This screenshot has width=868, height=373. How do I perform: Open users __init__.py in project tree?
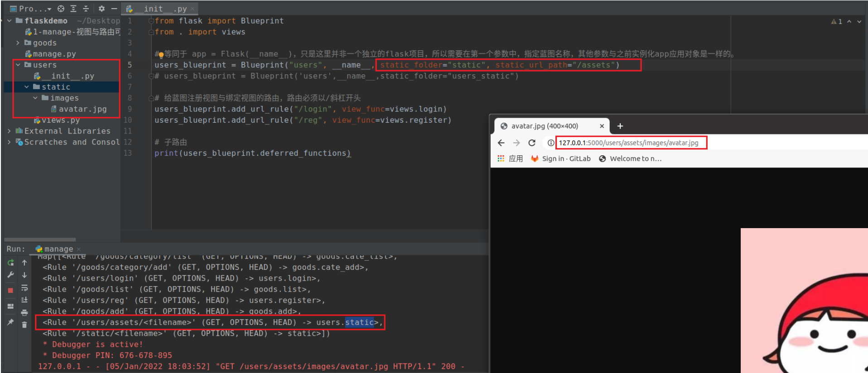(64, 76)
